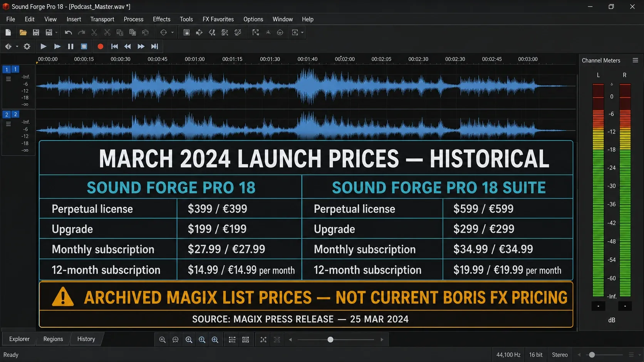The width and height of the screenshot is (644, 362).
Task: Expand the circular tool dropdown arrow
Action: [x=172, y=33]
